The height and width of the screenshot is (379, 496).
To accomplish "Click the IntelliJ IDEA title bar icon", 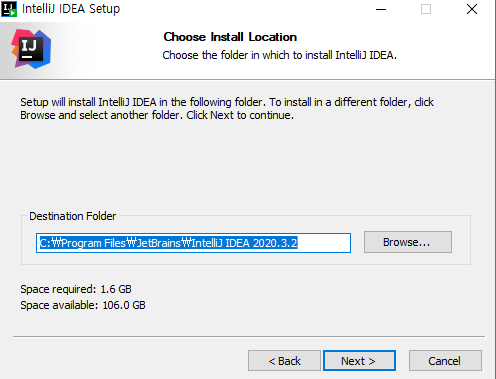I will [x=9, y=9].
